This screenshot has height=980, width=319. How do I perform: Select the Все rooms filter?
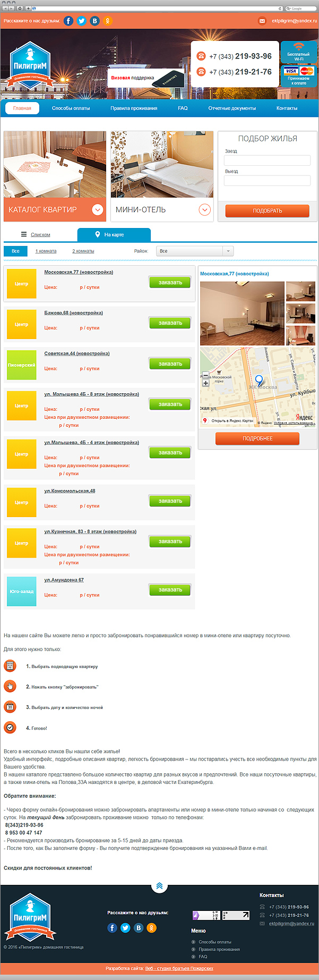(15, 251)
